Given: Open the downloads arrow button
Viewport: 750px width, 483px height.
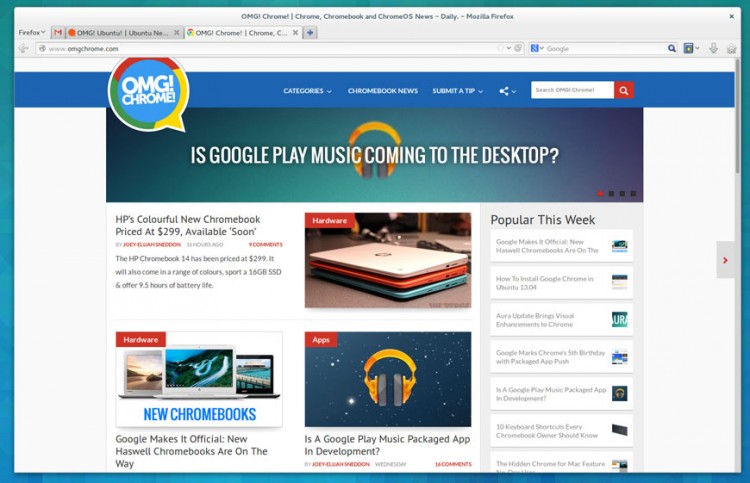Looking at the screenshot, I should [x=714, y=48].
